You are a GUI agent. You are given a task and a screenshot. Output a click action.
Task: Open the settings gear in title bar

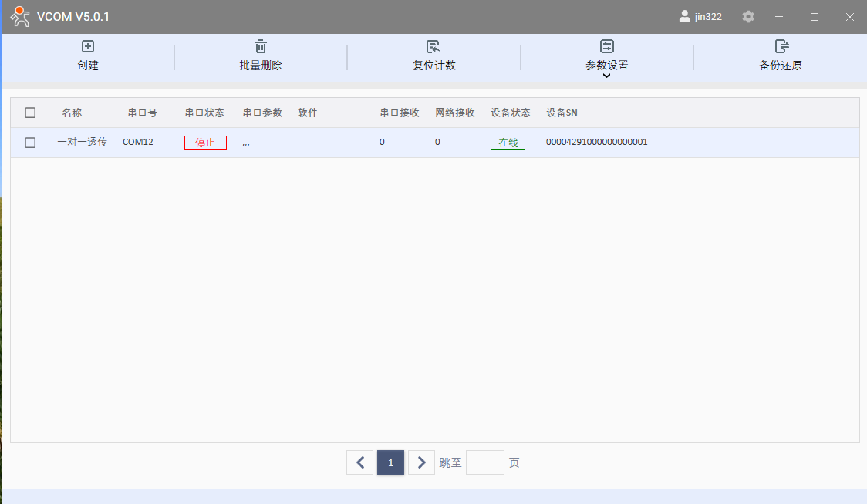pyautogui.click(x=748, y=17)
